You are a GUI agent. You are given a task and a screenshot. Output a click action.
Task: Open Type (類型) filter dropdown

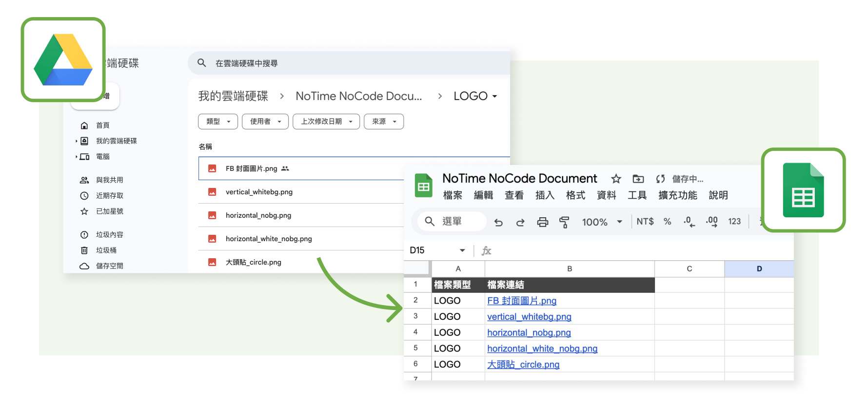(218, 122)
